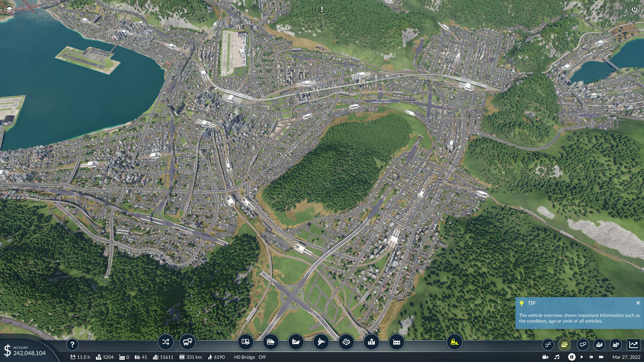Open the terrain landscaping tool
Viewport: 644px width, 362px height.
tap(346, 342)
